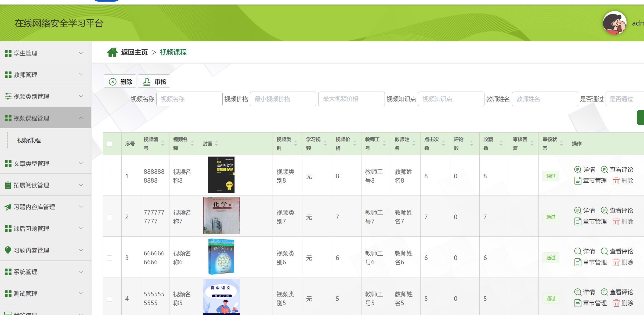Click the 返回主页 breadcrumb link
The width and height of the screenshot is (644, 315).
click(x=134, y=52)
